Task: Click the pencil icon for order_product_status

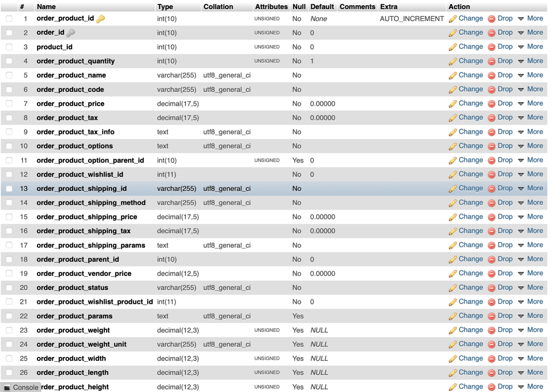Action: [x=452, y=288]
